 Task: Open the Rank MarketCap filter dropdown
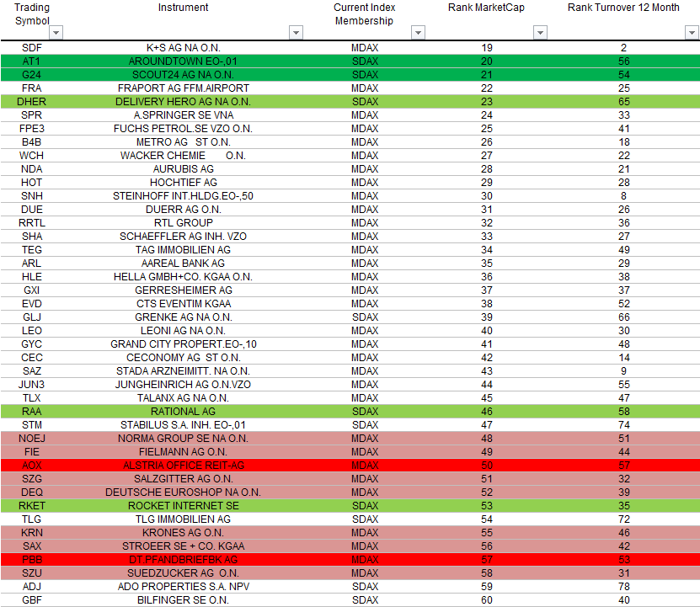pos(540,33)
